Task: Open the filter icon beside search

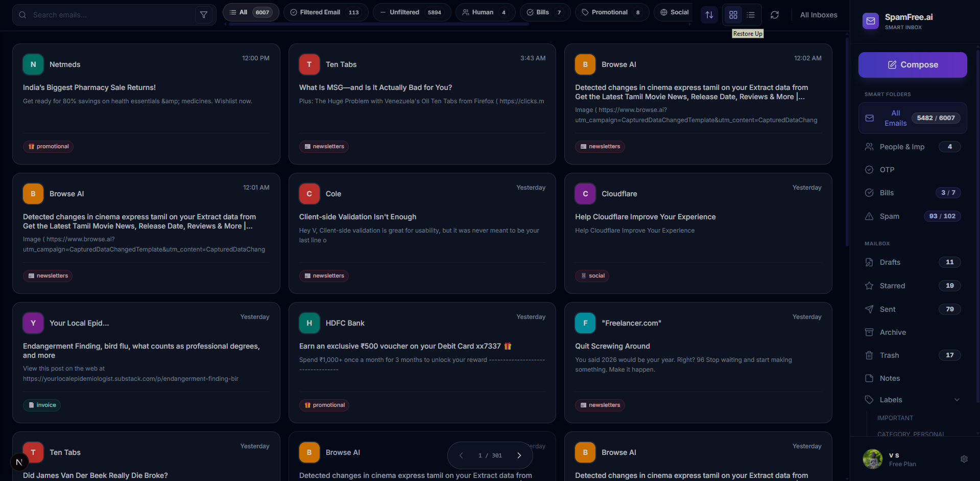Action: pos(204,15)
